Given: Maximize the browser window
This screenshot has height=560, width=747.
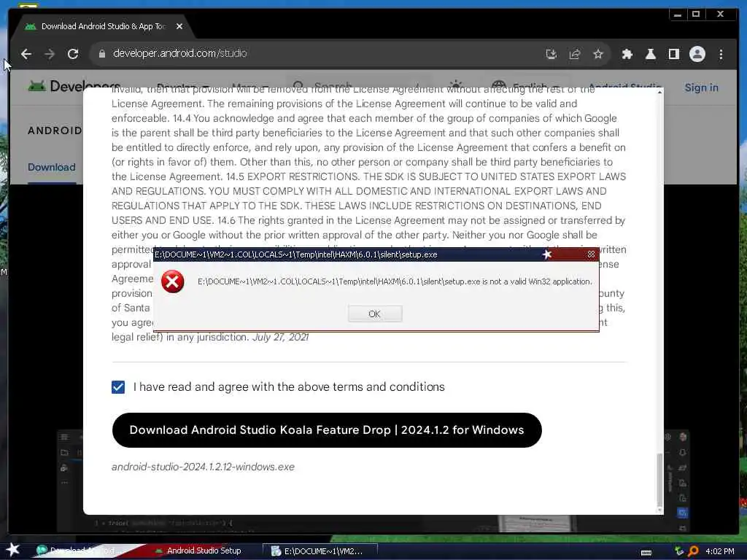Looking at the screenshot, I should (x=695, y=15).
